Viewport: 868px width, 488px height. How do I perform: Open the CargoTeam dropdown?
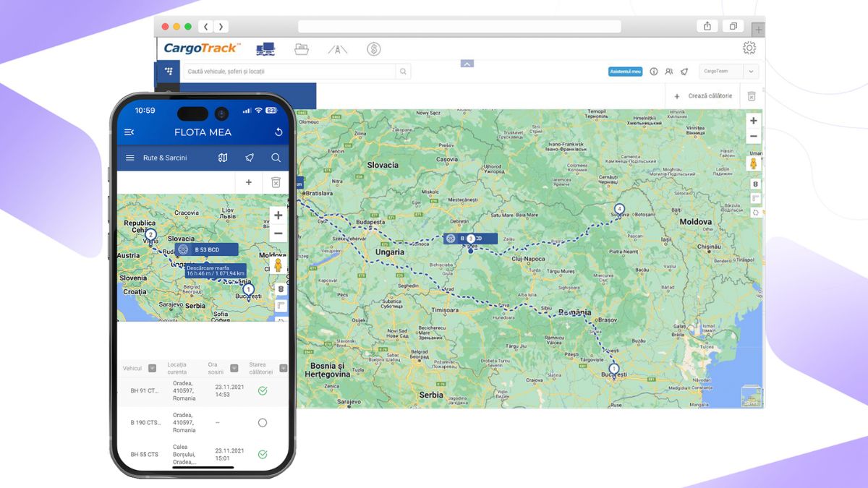728,72
